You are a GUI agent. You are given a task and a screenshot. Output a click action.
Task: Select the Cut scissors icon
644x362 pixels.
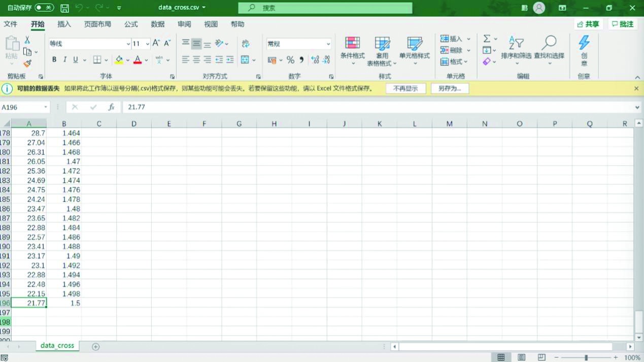click(27, 40)
